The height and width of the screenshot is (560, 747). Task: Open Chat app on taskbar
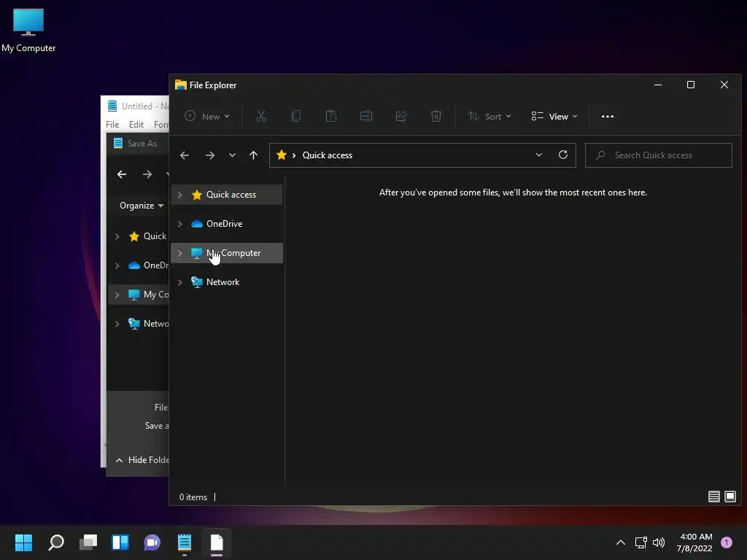tap(152, 542)
